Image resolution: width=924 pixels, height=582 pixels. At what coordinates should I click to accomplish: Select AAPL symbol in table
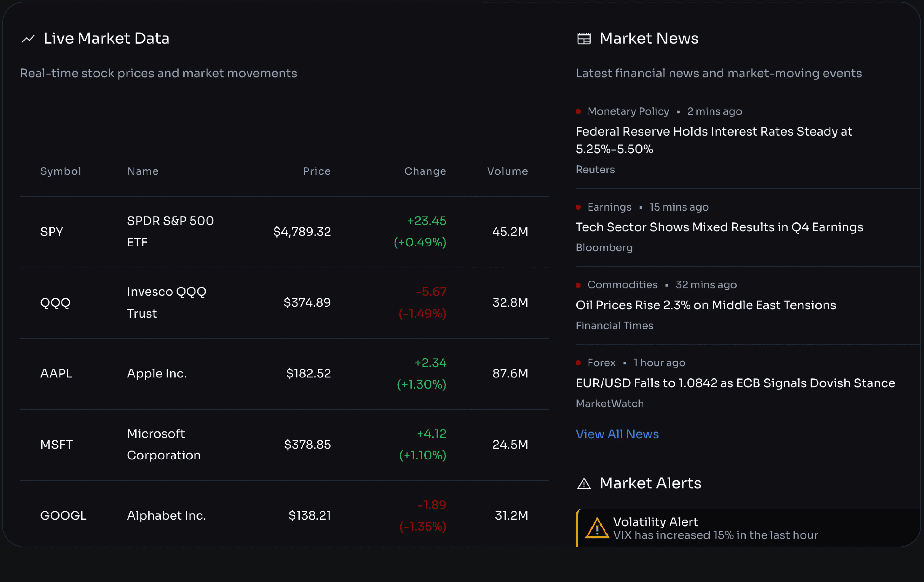56,374
